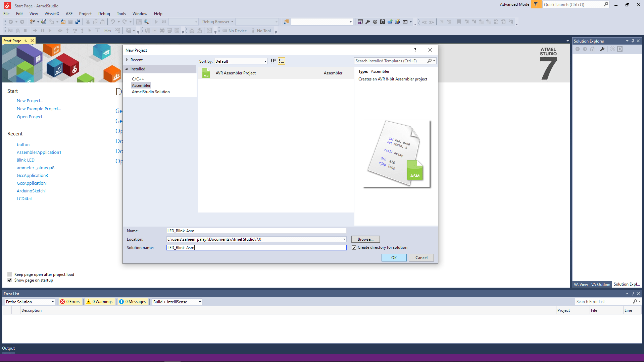
Task: Click the Hex display toolbar button
Action: click(108, 31)
